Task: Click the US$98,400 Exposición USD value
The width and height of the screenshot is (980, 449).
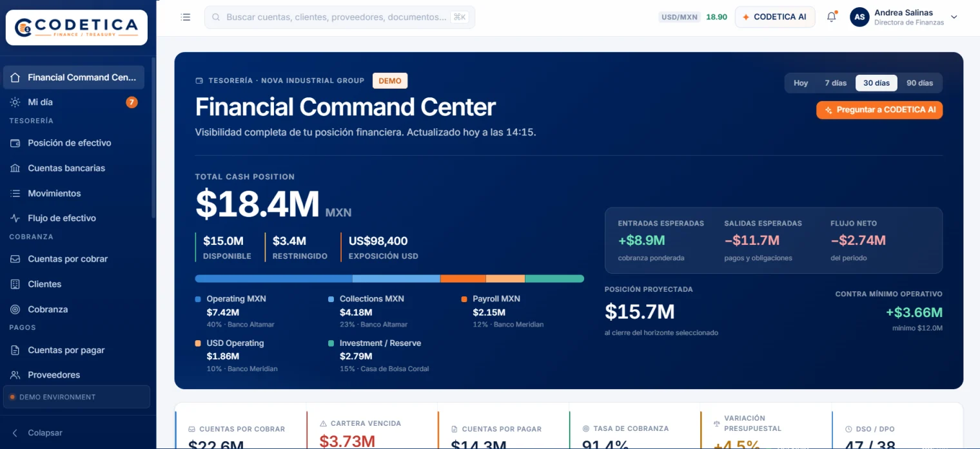Action: tap(378, 242)
